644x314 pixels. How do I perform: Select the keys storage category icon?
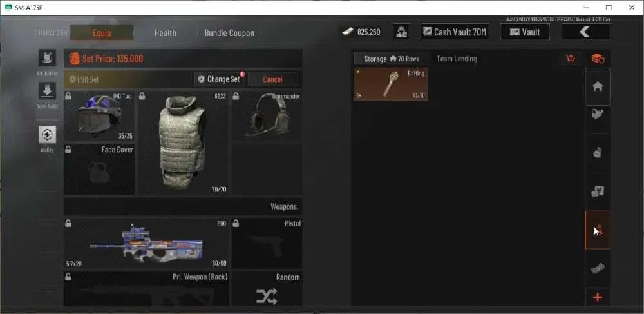pos(598,230)
